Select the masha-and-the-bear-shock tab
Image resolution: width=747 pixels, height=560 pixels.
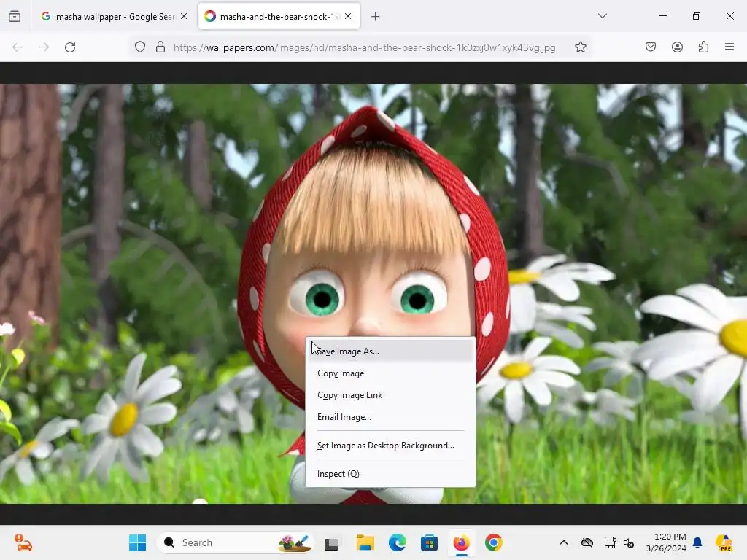point(279,16)
